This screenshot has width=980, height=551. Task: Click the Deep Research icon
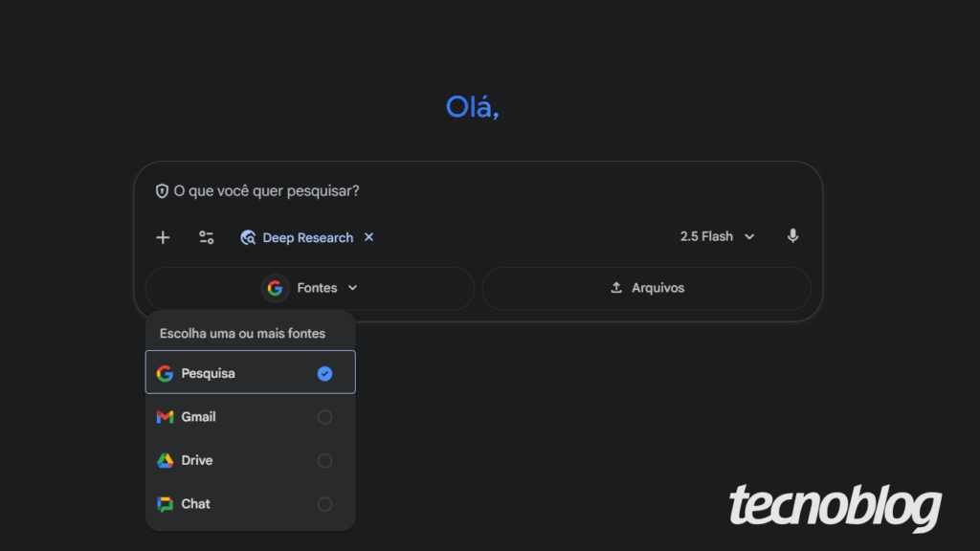248,237
